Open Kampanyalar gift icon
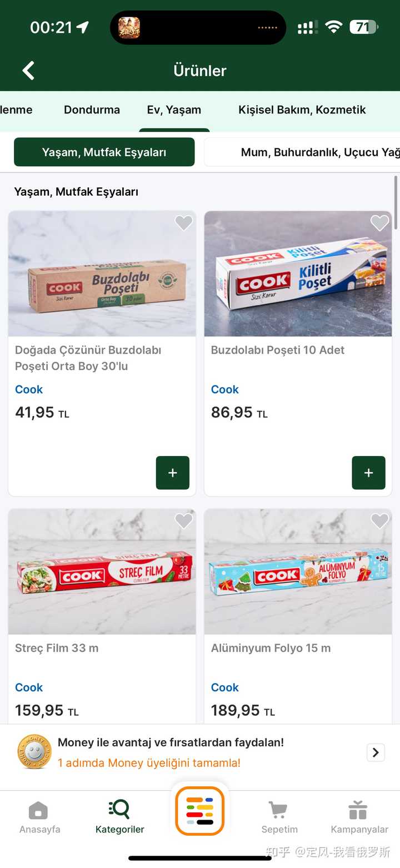The width and height of the screenshot is (400, 868). 359,811
